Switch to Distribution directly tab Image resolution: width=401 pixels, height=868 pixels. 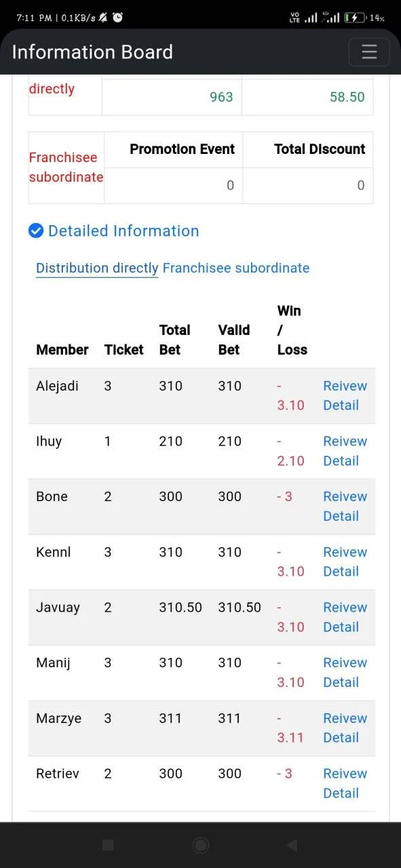click(x=97, y=268)
